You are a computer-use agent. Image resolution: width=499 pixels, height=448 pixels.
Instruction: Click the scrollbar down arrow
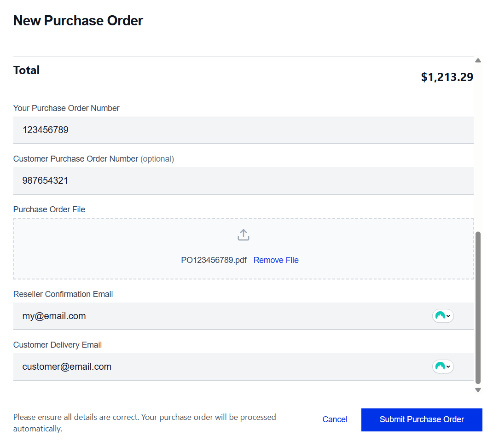[x=478, y=390]
